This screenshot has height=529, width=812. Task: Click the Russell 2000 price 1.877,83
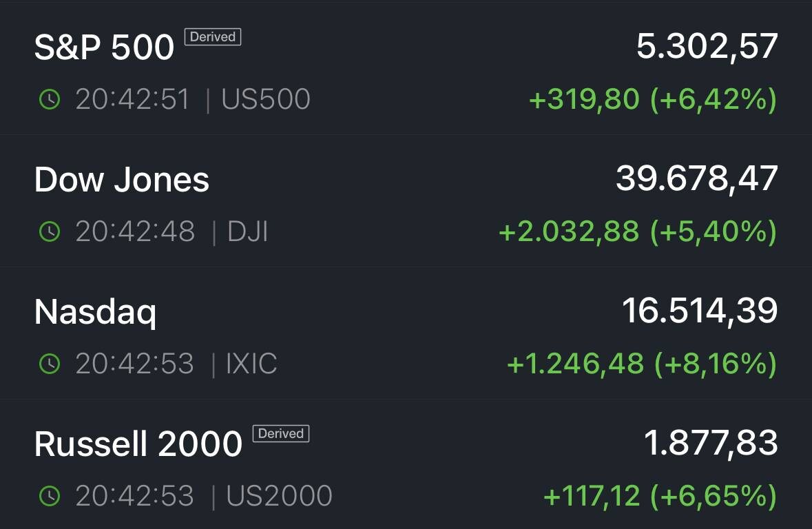coord(711,444)
